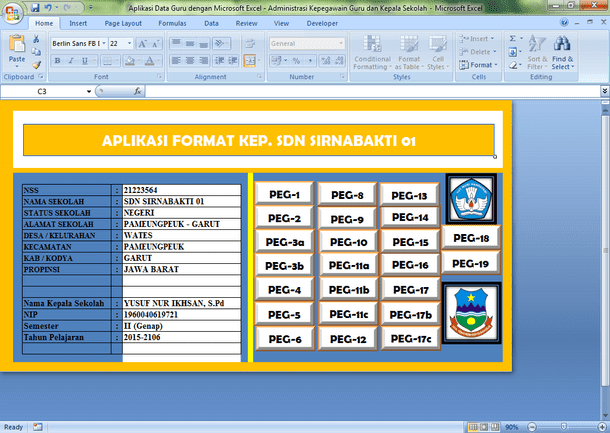Click the formula bar input
610x433 pixels.
[x=373, y=91]
